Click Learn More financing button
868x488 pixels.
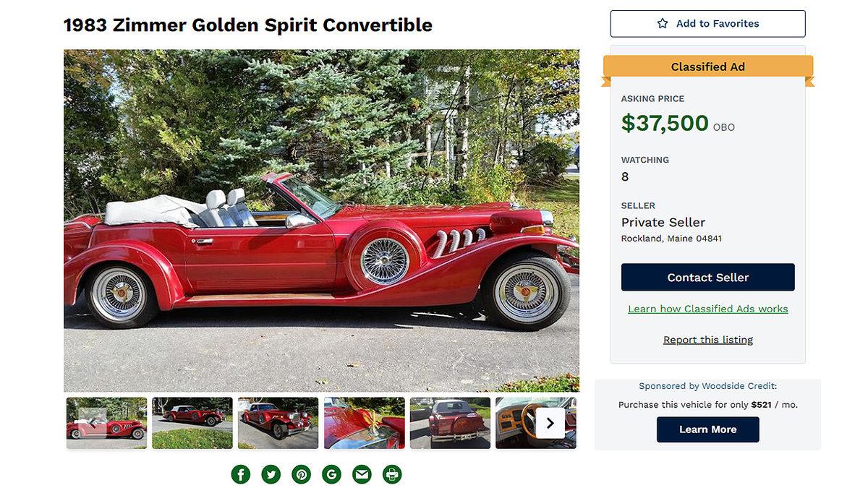[x=708, y=429]
